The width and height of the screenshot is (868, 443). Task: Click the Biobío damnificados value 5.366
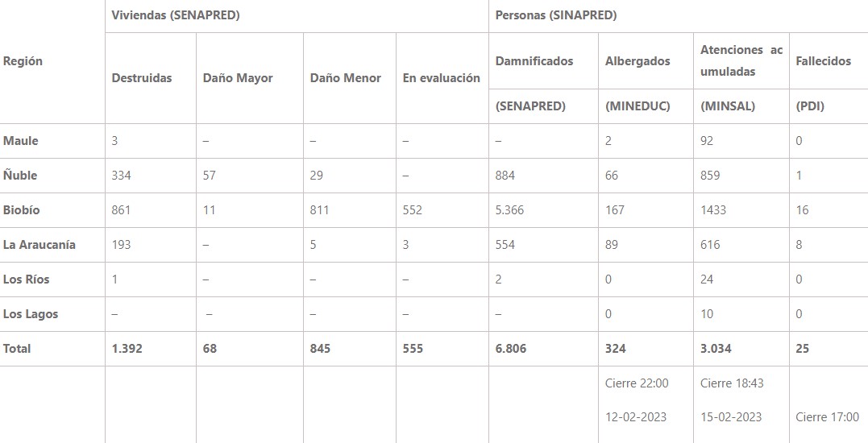tap(509, 210)
